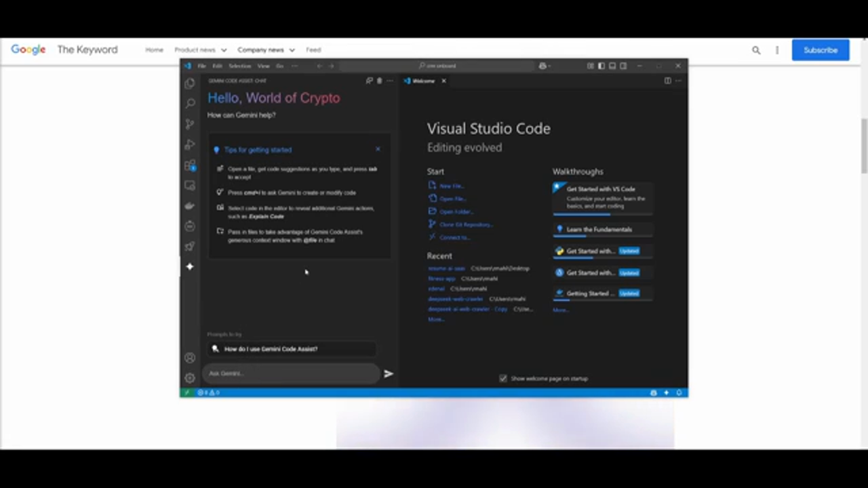This screenshot has height=488, width=868.
Task: Open the Manage gear icon
Action: tap(190, 378)
